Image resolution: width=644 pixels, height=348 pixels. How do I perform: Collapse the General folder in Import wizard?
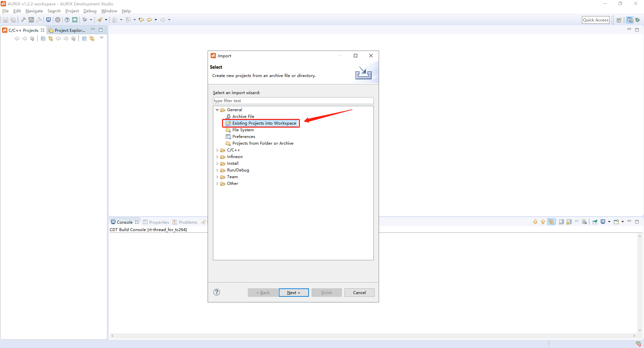pos(217,110)
